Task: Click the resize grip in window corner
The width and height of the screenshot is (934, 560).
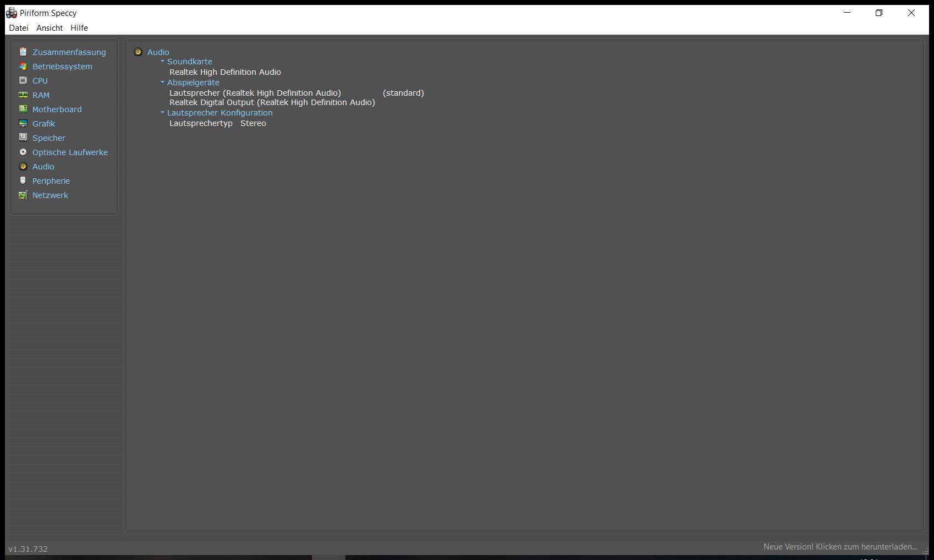Action: pyautogui.click(x=925, y=551)
